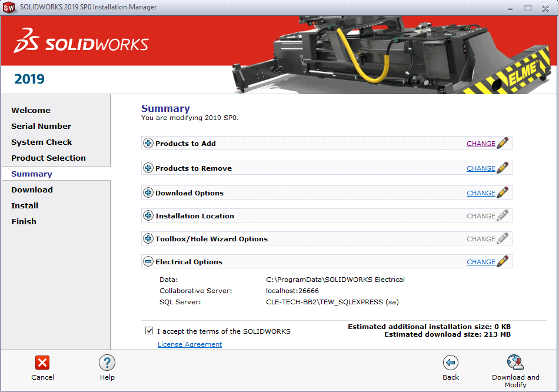Click 'You are modifying 2019 SP0' text
The image size is (559, 392).
(189, 118)
